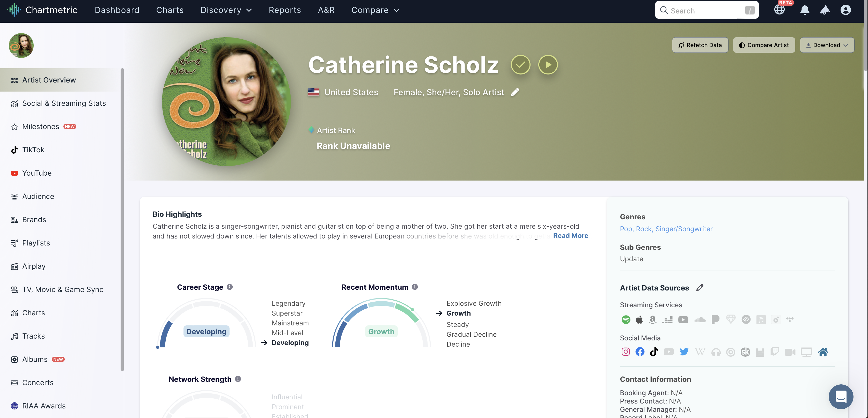Open Playlists in sidebar

coord(60,243)
